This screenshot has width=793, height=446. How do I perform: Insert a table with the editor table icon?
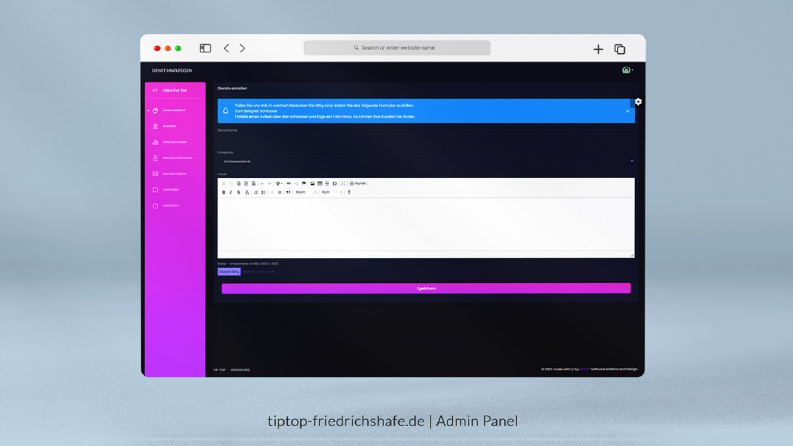click(x=320, y=184)
